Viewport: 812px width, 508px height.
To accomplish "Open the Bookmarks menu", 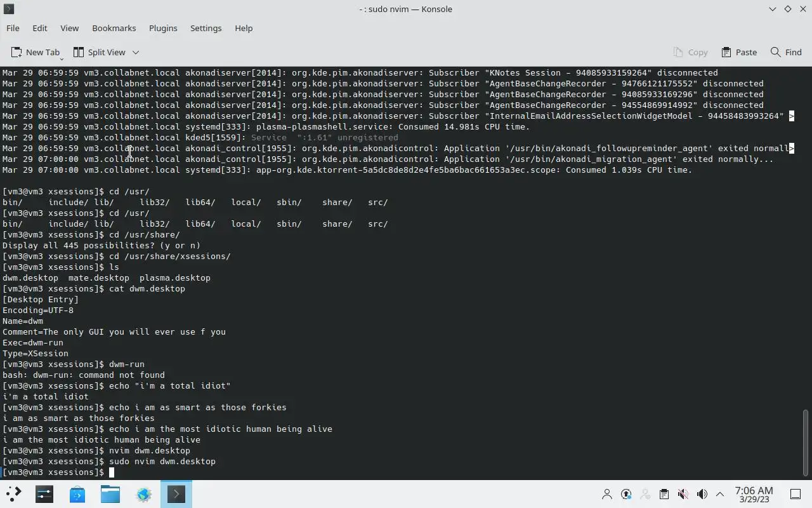I will [x=114, y=28].
